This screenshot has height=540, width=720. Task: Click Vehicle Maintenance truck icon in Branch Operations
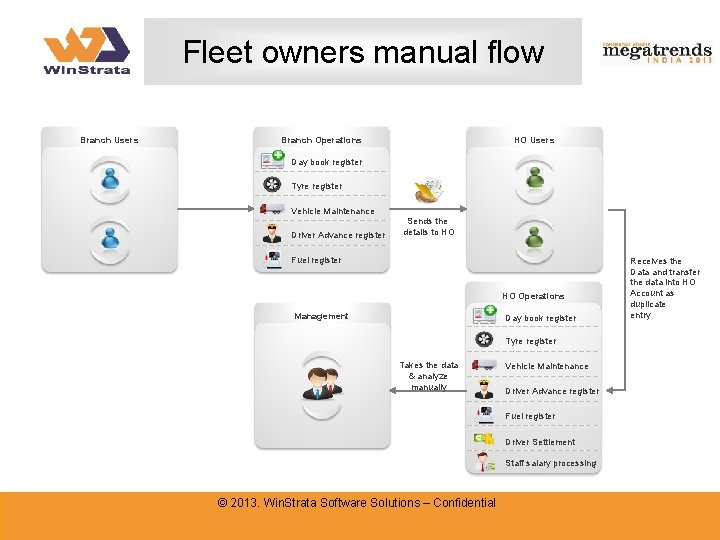(x=272, y=209)
